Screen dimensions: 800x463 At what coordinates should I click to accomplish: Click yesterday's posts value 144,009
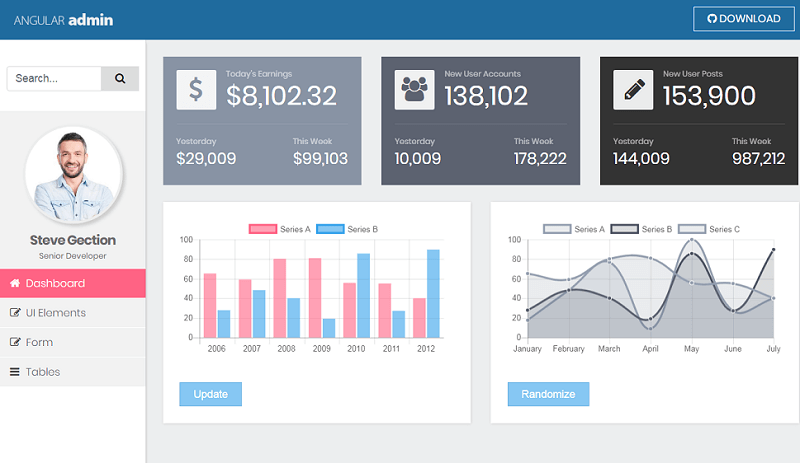pyautogui.click(x=641, y=159)
